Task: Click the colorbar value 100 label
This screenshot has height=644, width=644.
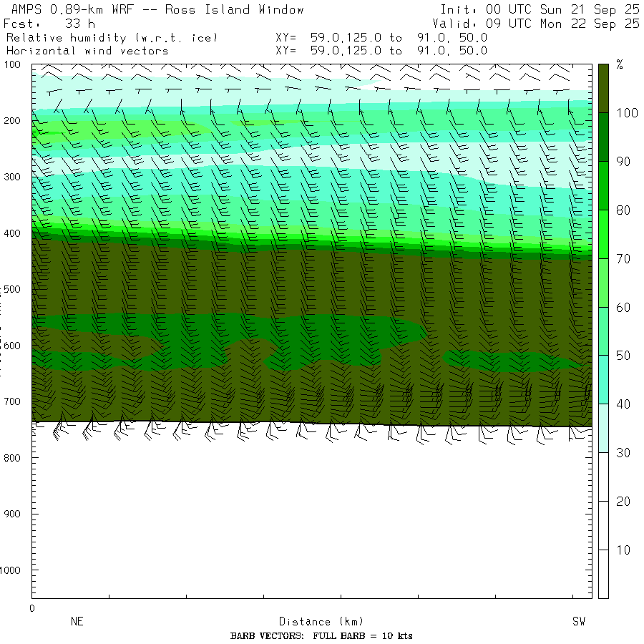Action: tap(627, 113)
